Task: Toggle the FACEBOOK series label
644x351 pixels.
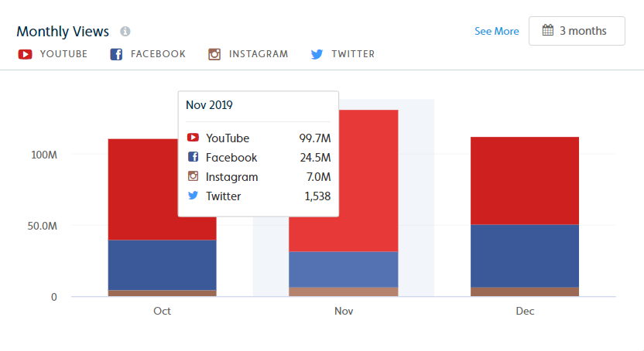Action: tap(158, 54)
